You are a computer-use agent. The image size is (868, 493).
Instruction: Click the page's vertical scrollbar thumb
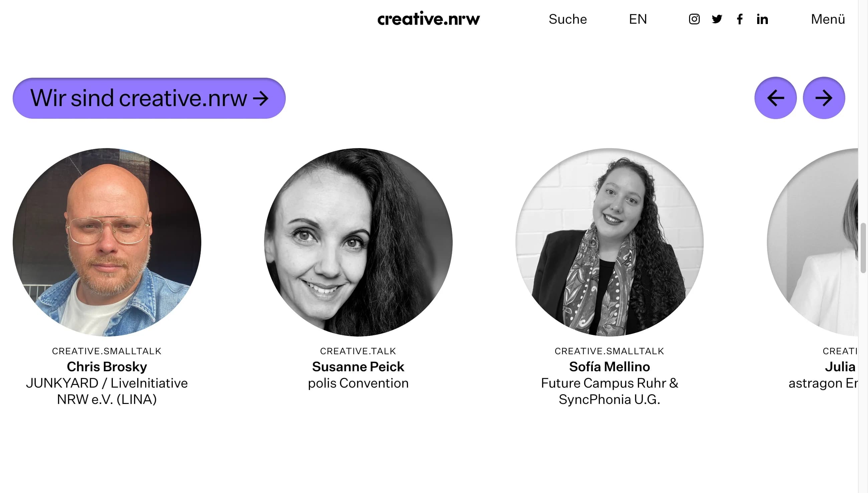(863, 248)
